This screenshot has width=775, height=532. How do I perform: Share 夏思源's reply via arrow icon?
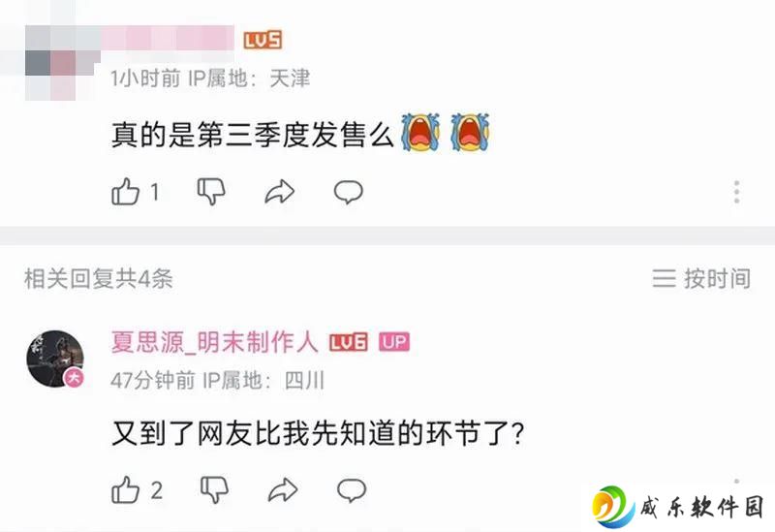pos(283,490)
